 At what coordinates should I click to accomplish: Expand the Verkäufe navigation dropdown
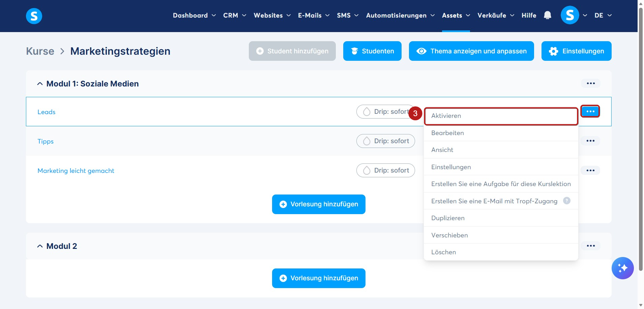pos(496,16)
